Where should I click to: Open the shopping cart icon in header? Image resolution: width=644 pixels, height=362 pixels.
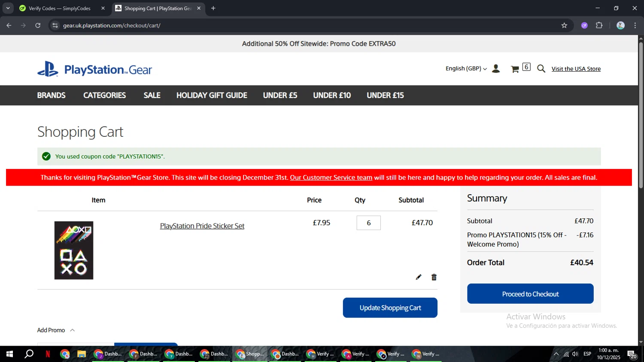click(515, 69)
